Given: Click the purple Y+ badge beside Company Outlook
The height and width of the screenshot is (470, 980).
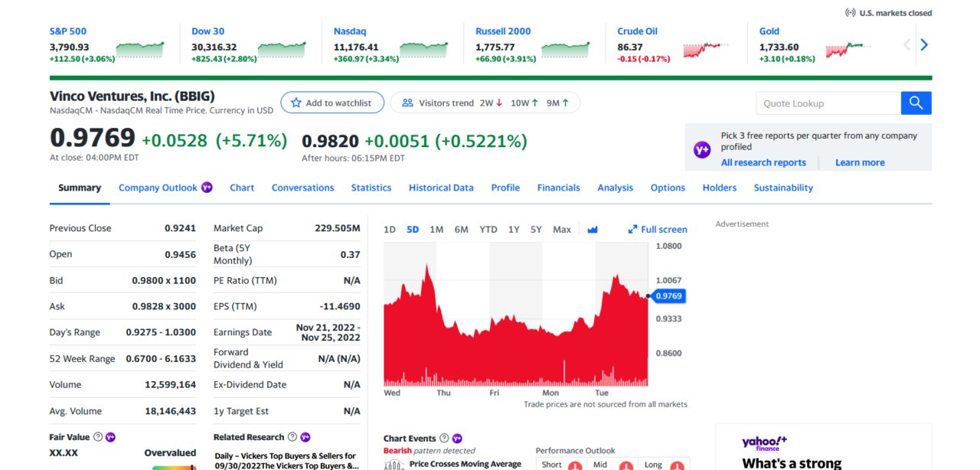Looking at the screenshot, I should [207, 188].
